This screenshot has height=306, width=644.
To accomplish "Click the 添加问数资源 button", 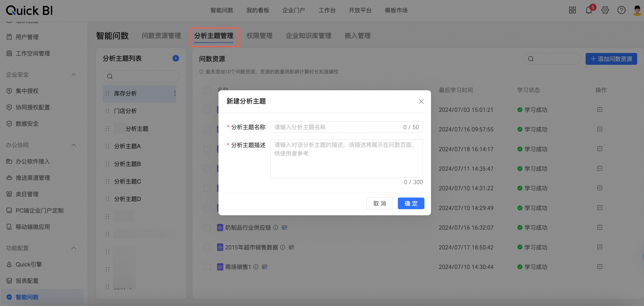I will (611, 59).
